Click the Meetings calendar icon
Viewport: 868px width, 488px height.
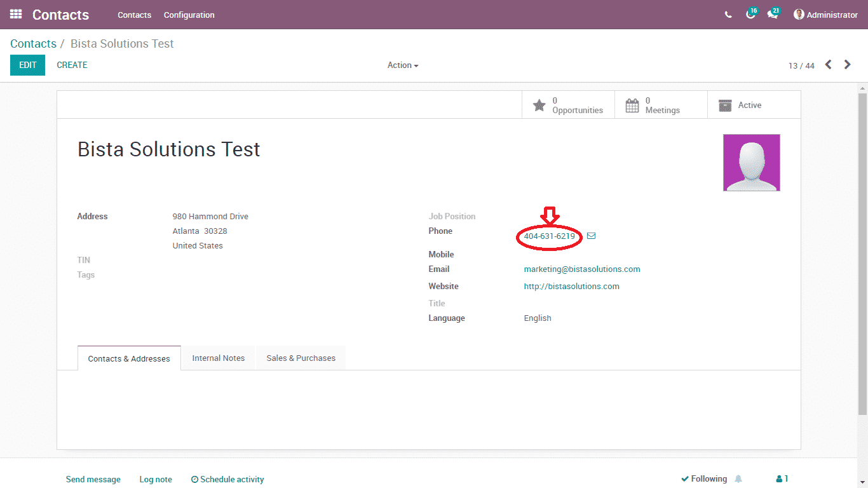pyautogui.click(x=632, y=105)
